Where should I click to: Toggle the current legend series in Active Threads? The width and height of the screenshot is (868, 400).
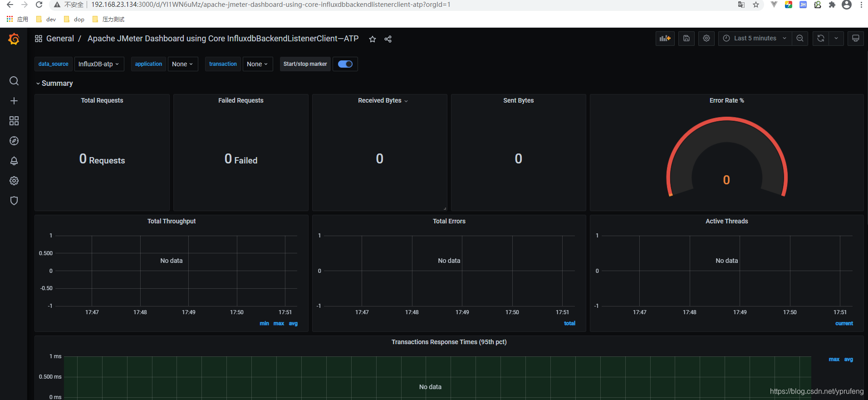pyautogui.click(x=844, y=323)
